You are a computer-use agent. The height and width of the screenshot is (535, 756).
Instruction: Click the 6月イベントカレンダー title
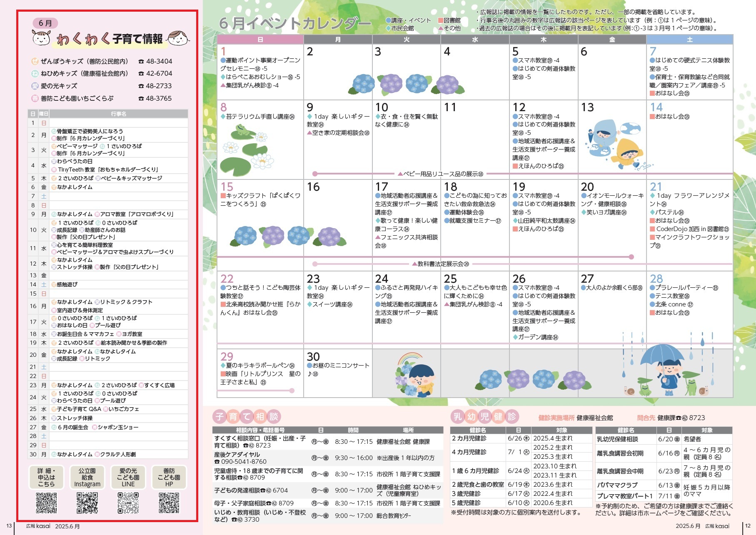295,23
